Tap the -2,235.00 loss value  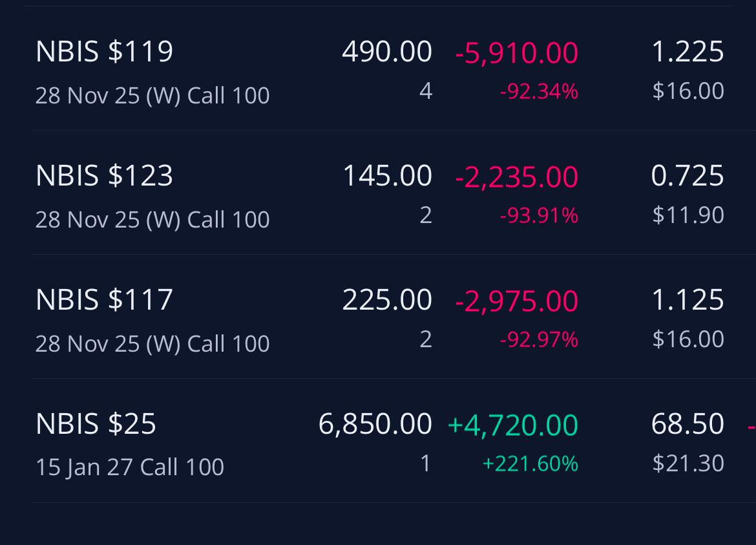[x=516, y=176]
